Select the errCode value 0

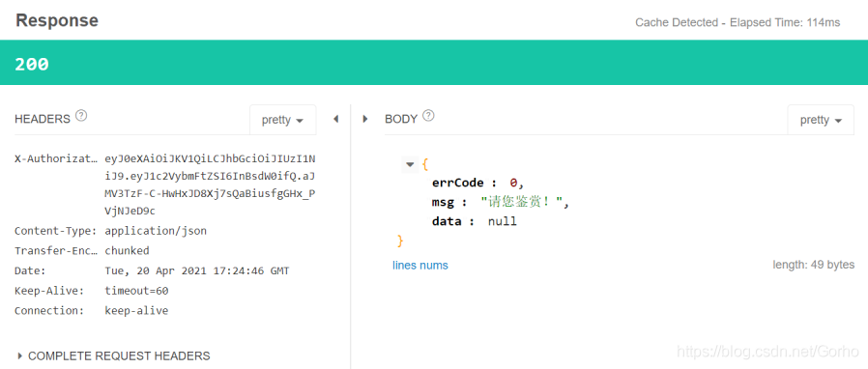[x=513, y=183]
